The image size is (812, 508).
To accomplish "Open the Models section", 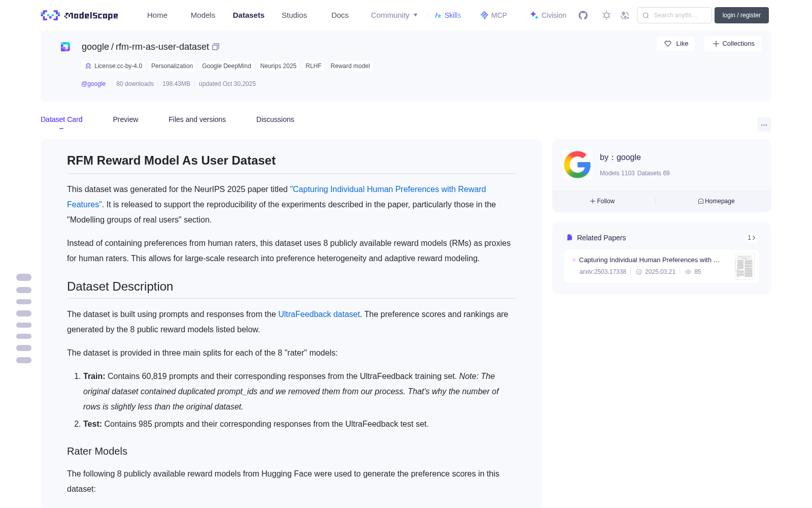I will pyautogui.click(x=203, y=15).
